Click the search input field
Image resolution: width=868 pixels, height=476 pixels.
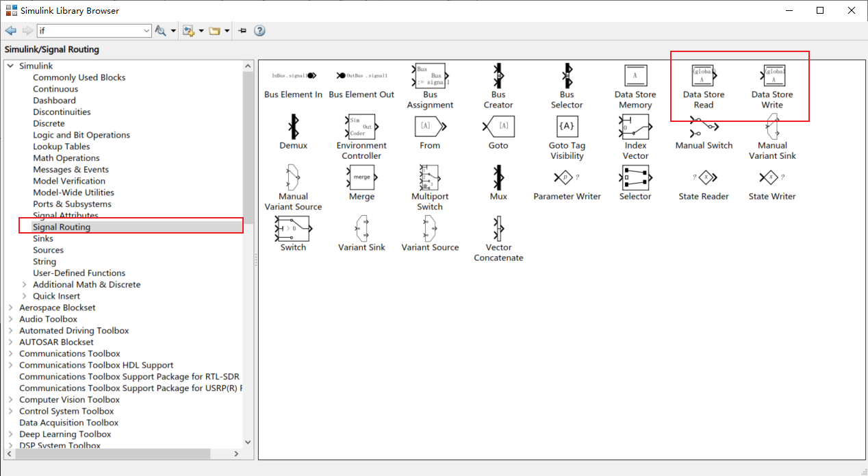pyautogui.click(x=89, y=30)
